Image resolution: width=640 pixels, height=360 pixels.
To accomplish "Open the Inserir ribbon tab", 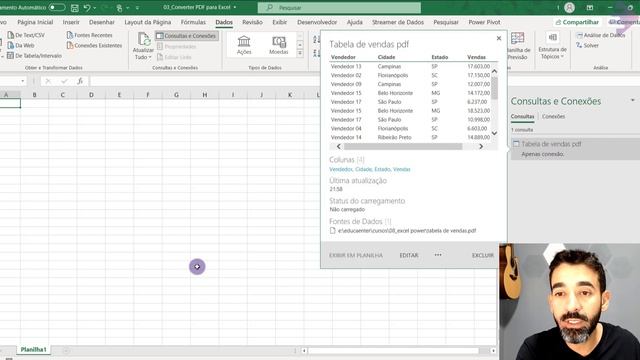I will coord(71,22).
